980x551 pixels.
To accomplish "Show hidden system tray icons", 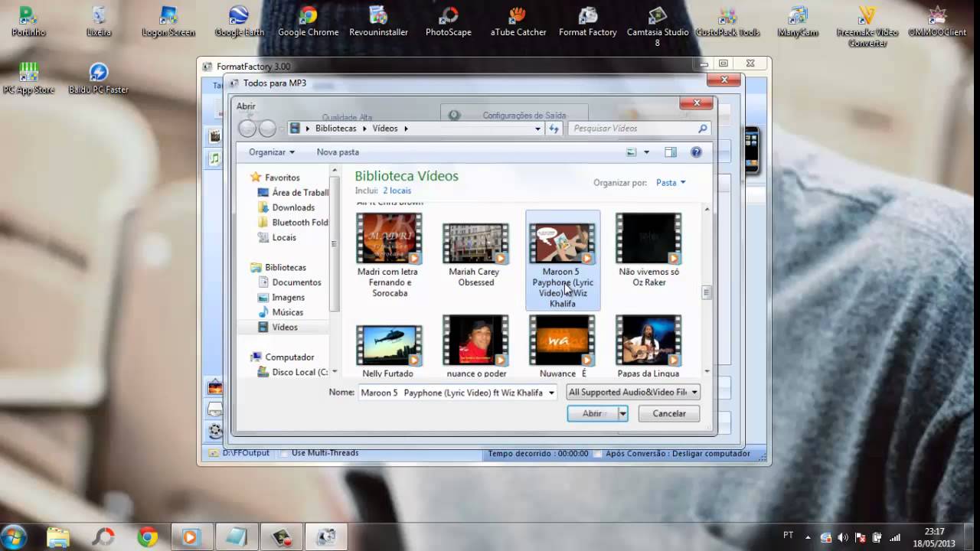I will click(808, 537).
